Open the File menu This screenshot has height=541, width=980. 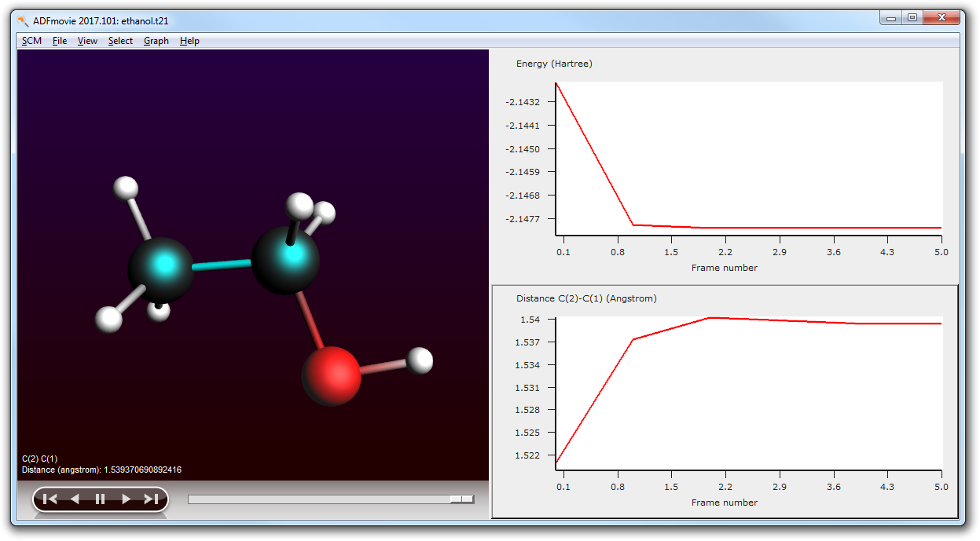60,41
